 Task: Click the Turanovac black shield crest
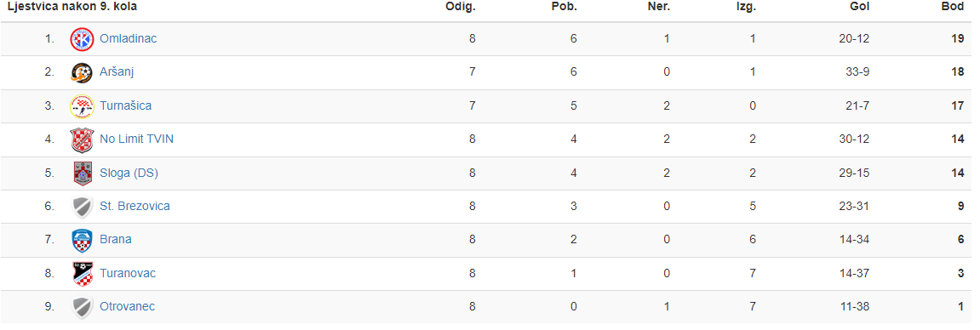coord(82,274)
